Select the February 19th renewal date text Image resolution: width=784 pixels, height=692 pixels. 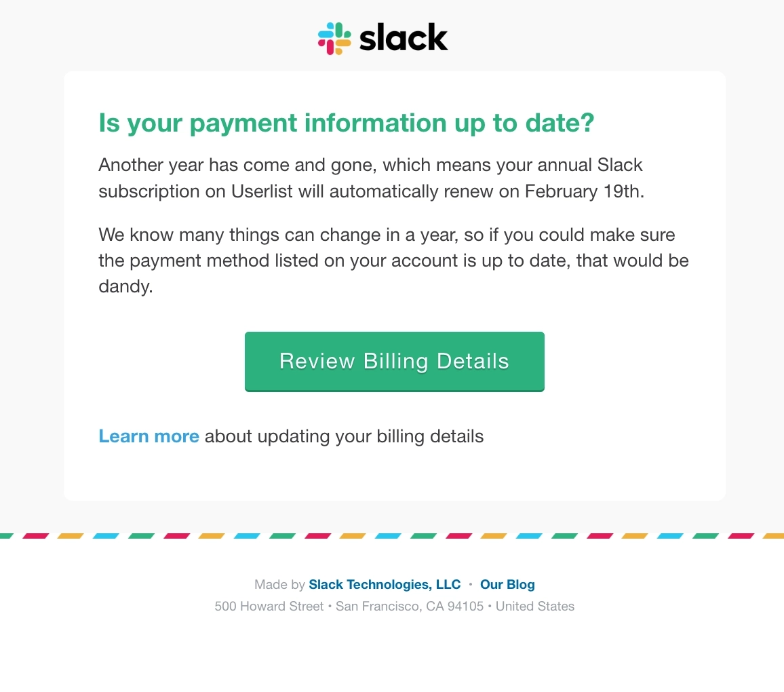(572, 191)
